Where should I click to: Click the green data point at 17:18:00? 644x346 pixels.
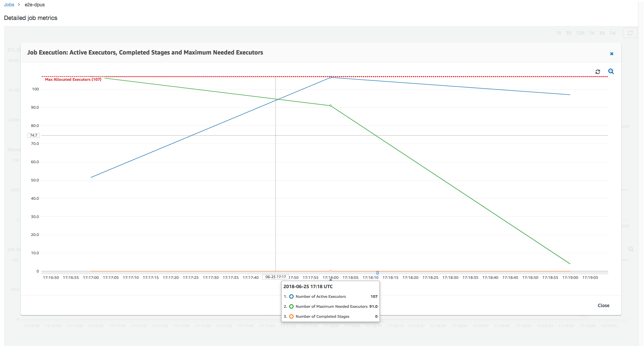click(x=330, y=106)
